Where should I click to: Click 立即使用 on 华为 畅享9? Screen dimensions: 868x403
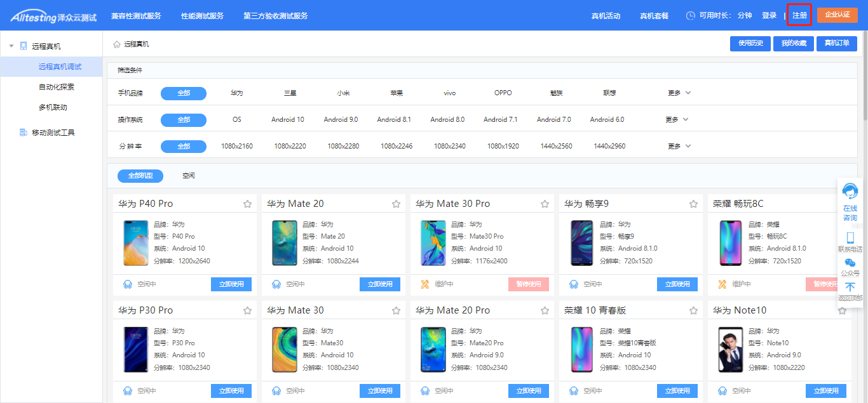(677, 284)
